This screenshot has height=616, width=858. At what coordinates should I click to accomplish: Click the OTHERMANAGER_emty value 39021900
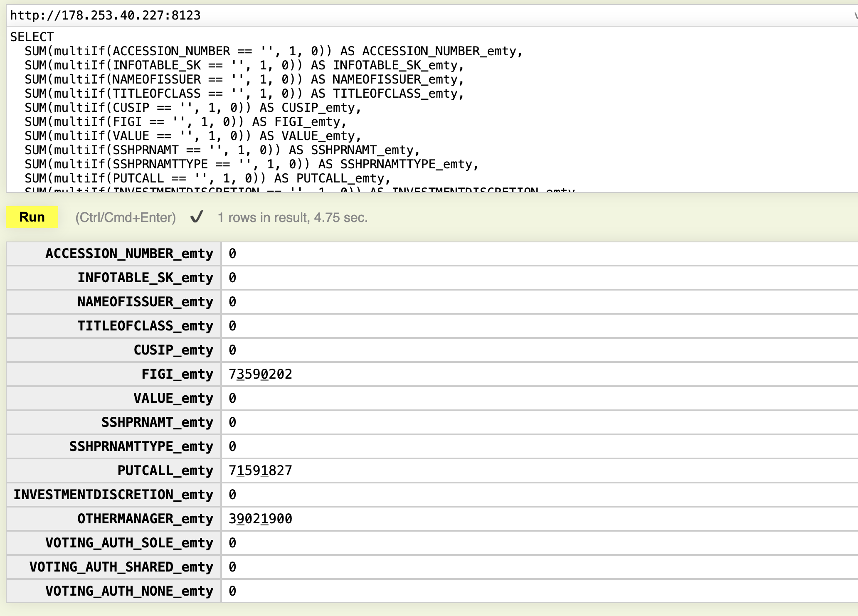tap(260, 519)
